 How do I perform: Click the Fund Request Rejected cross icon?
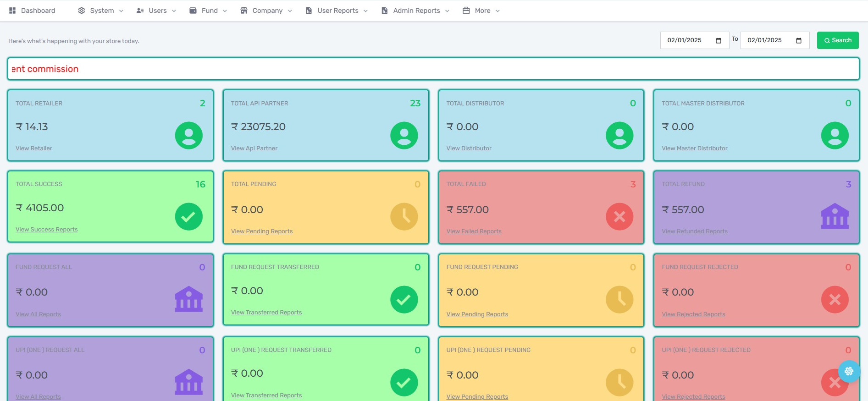835,299
